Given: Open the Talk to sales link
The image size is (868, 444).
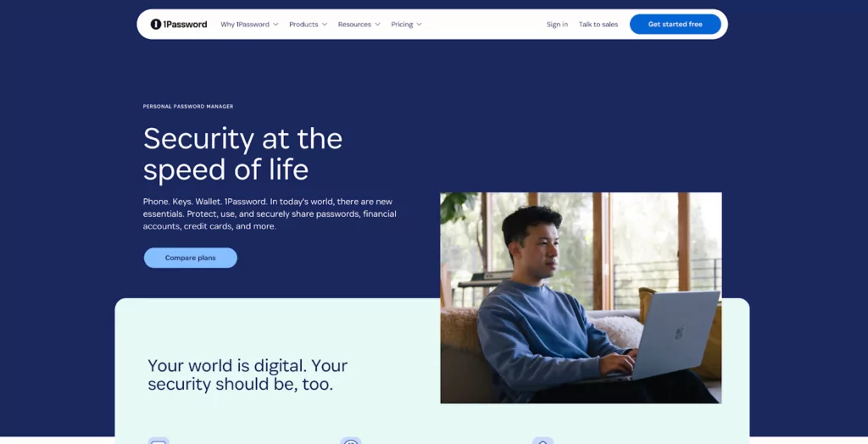Looking at the screenshot, I should coord(598,25).
